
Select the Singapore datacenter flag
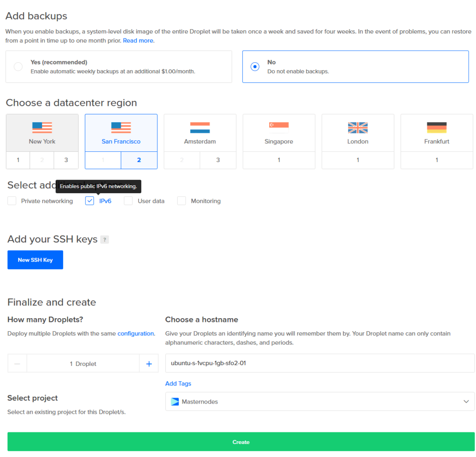[x=278, y=126]
